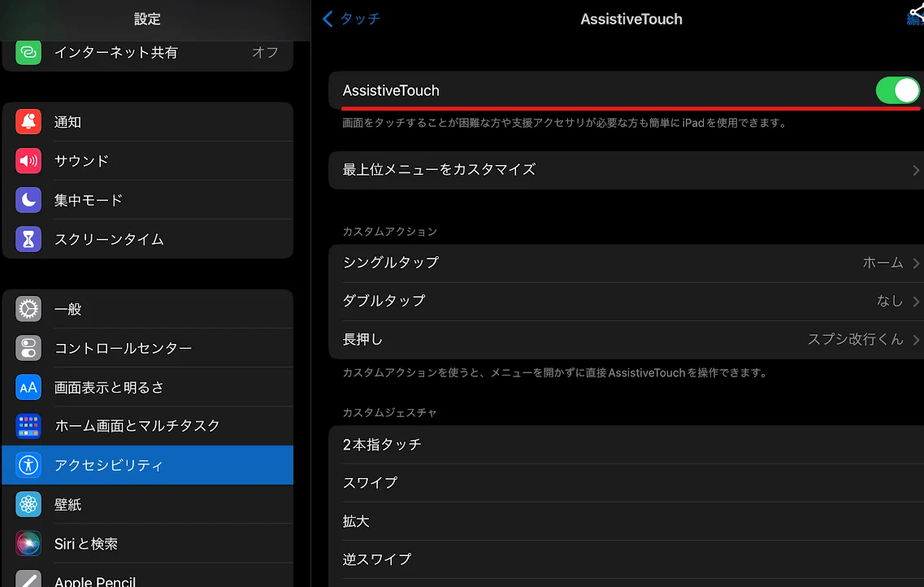The width and height of the screenshot is (924, 587).
Task: Open the コントロールセンター settings row
Action: click(x=148, y=348)
